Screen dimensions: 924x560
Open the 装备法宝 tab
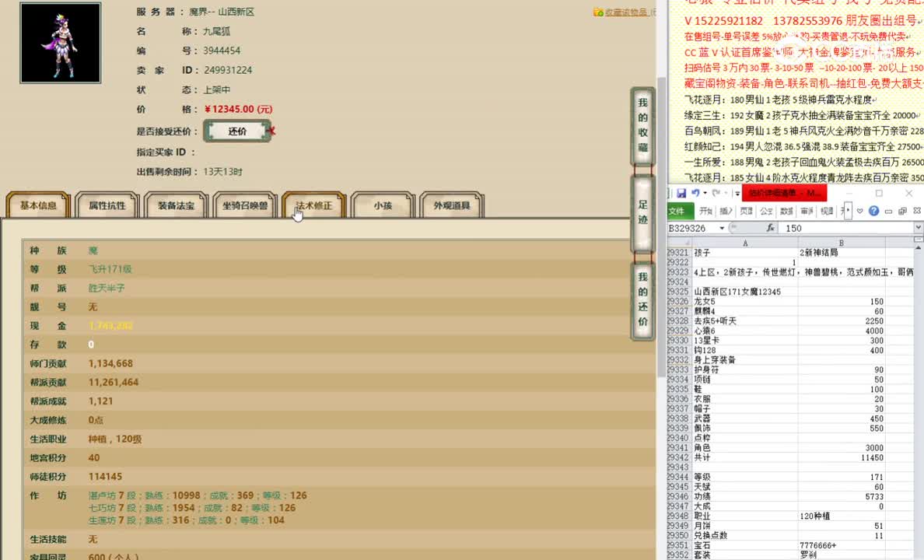[x=176, y=205]
